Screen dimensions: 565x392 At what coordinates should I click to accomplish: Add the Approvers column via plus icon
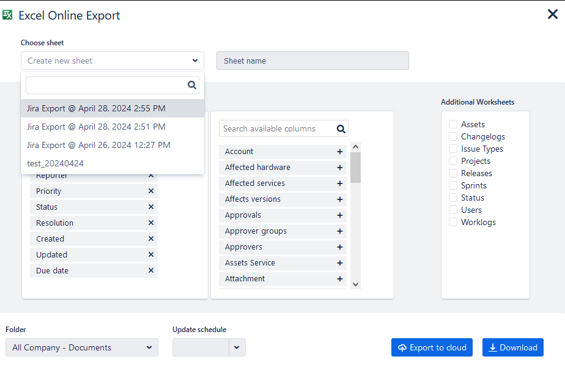(340, 247)
